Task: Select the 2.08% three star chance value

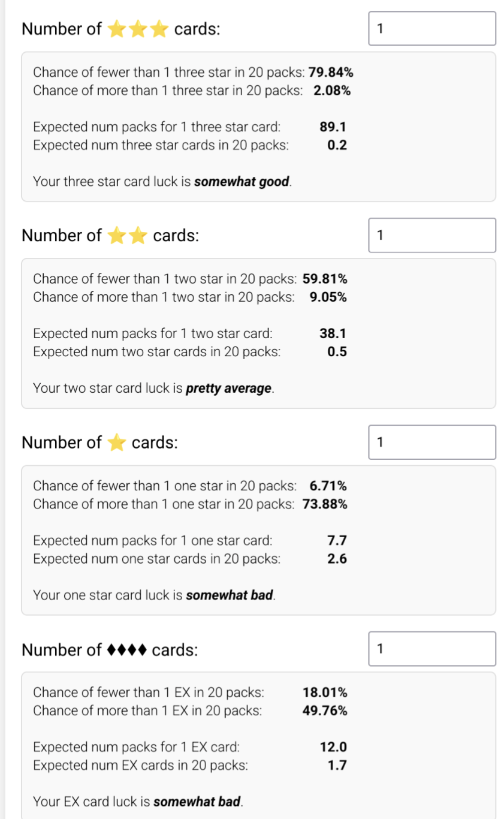Action: [x=332, y=91]
